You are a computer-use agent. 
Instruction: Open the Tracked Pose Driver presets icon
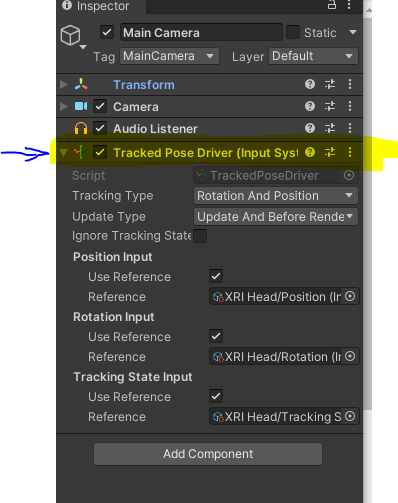(330, 152)
